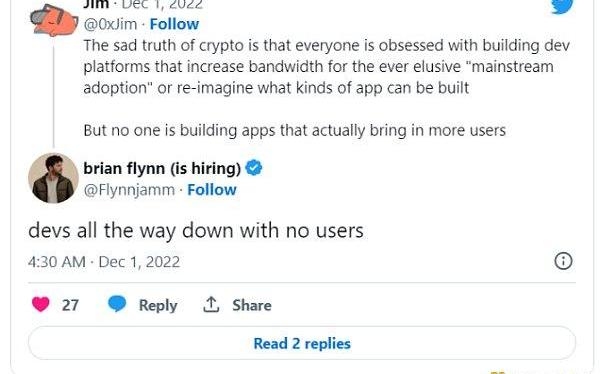
Task: Click brian flynn's verified badge
Action: coord(254,168)
